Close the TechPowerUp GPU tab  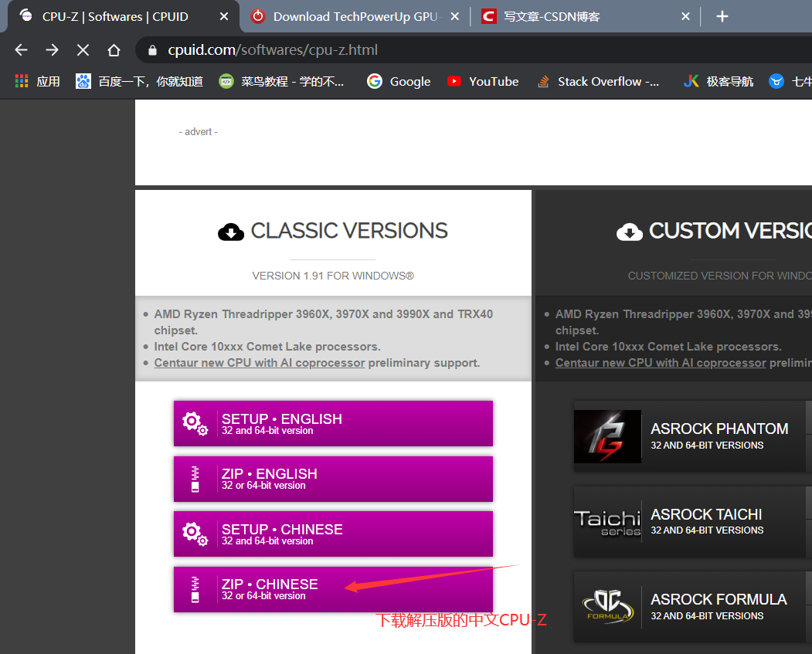point(455,16)
